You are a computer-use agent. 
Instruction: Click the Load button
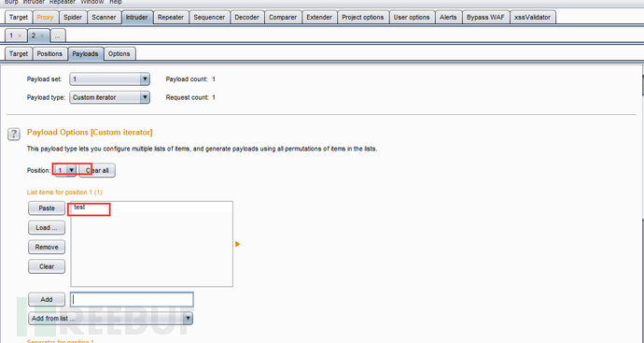pos(47,227)
